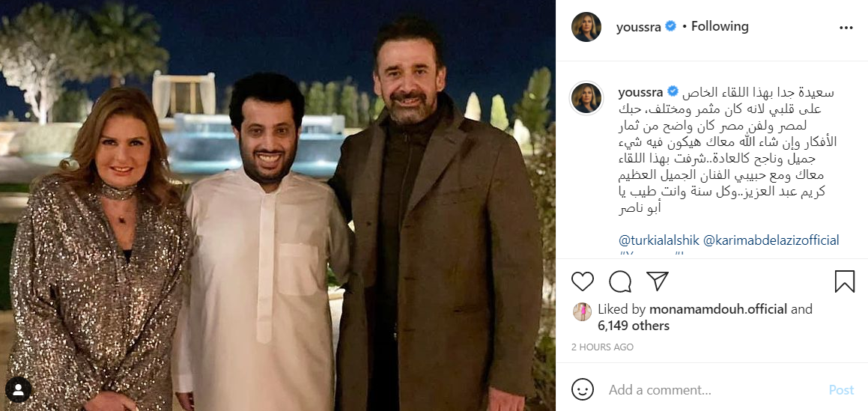
Task: Click youssra username in post header
Action: click(638, 27)
